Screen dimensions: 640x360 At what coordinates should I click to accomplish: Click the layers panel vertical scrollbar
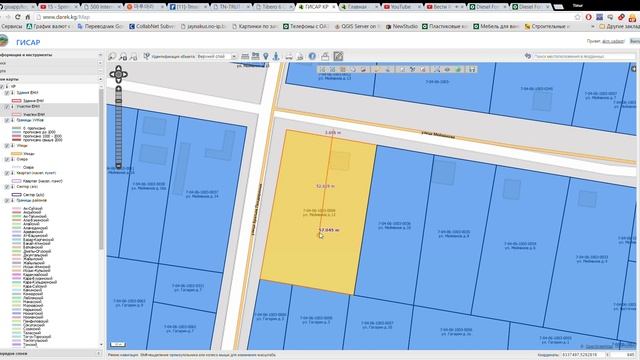click(101, 169)
